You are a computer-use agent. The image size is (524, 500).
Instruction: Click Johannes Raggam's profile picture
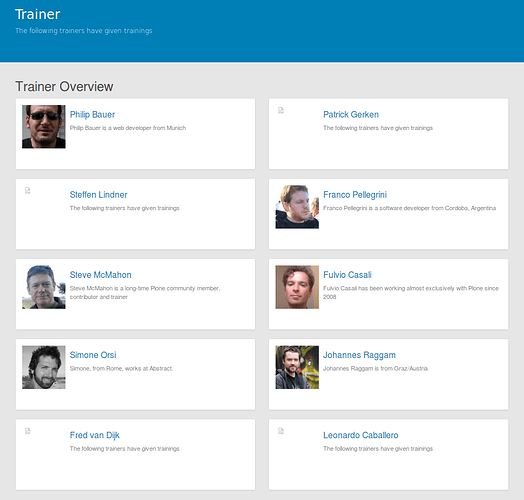(x=297, y=367)
